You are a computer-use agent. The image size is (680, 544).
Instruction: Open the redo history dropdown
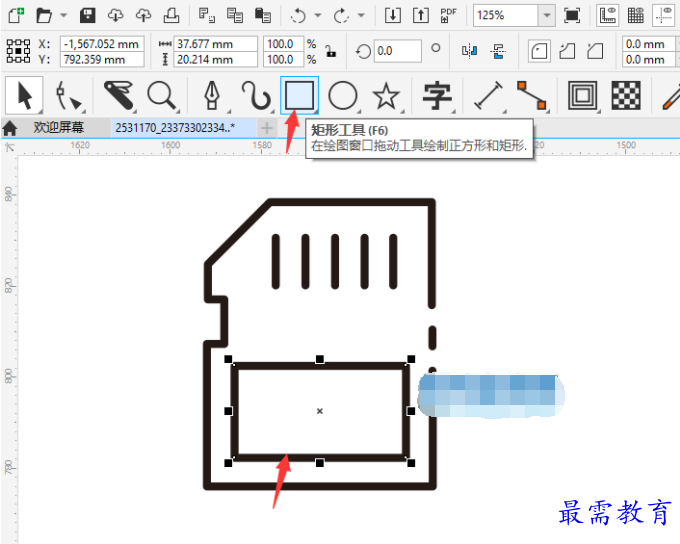[361, 16]
